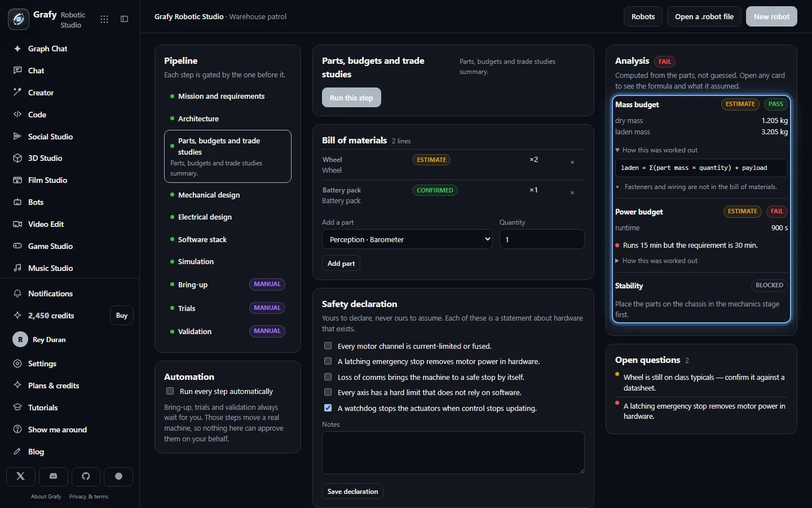812x508 pixels.
Task: Open the Stability analysis card
Action: coord(701,300)
